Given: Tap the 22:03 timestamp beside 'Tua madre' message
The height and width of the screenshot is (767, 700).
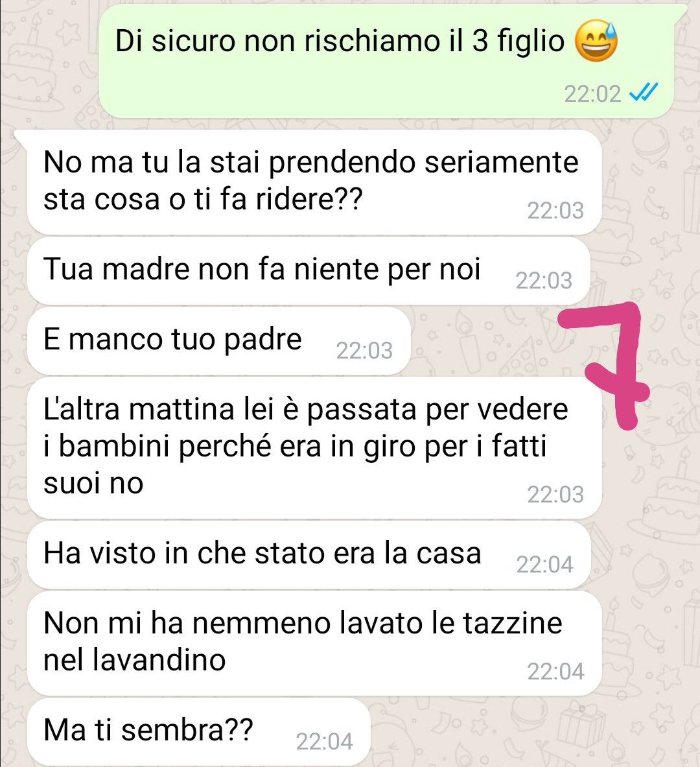Looking at the screenshot, I should pos(544,281).
